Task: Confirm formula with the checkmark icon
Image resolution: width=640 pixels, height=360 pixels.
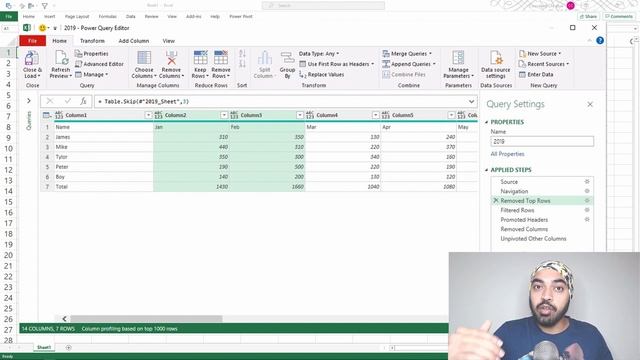Action: [x=67, y=101]
